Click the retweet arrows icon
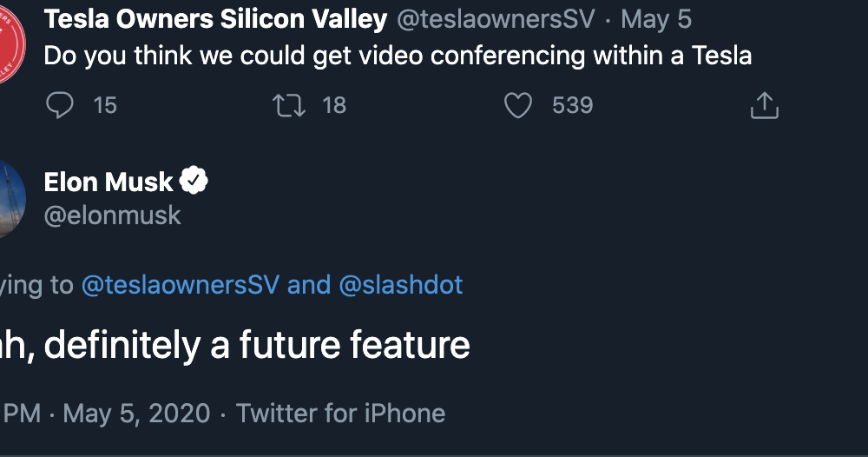Image resolution: width=868 pixels, height=457 pixels. tap(289, 105)
